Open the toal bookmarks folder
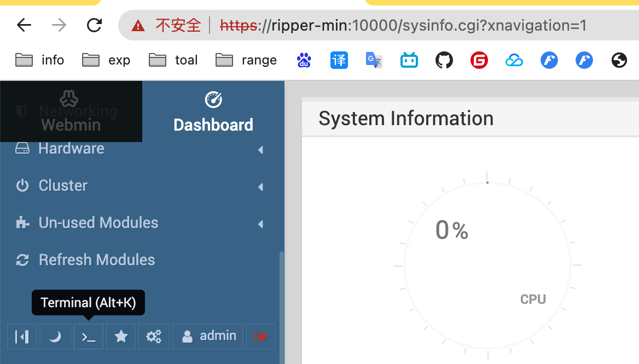The width and height of the screenshot is (639, 364). 173,60
